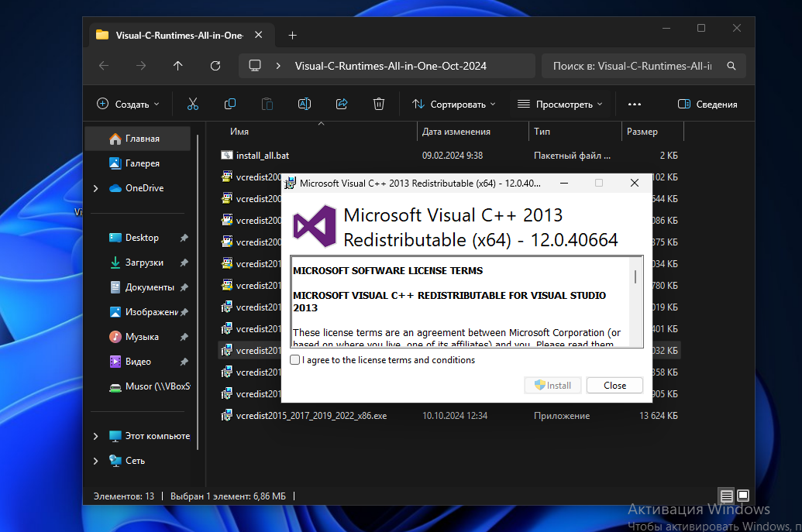Click the Delete trash icon in toolbar
Viewport: 802px width, 532px height.
coord(378,105)
